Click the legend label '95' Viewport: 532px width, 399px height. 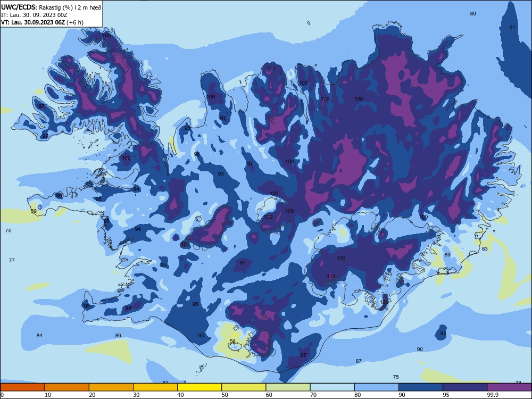pos(446,395)
